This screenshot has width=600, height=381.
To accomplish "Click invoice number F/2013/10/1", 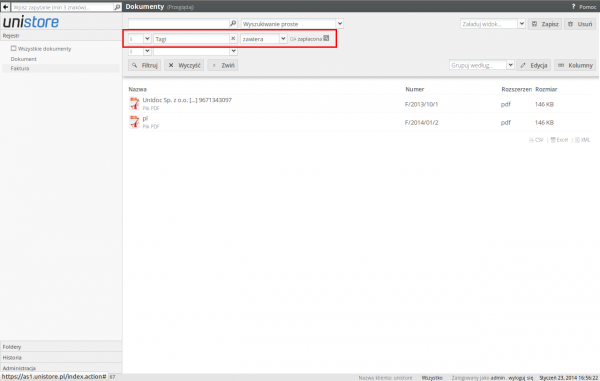I will tap(421, 104).
